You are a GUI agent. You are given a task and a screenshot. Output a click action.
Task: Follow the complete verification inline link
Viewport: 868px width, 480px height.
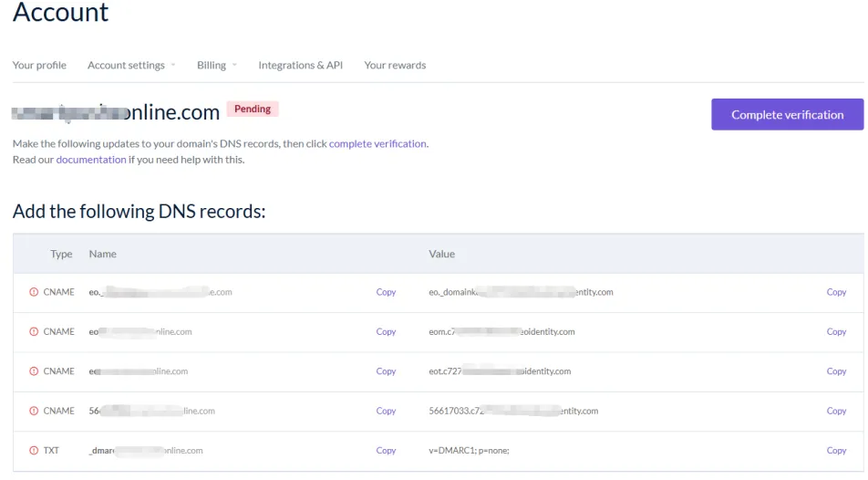(377, 143)
